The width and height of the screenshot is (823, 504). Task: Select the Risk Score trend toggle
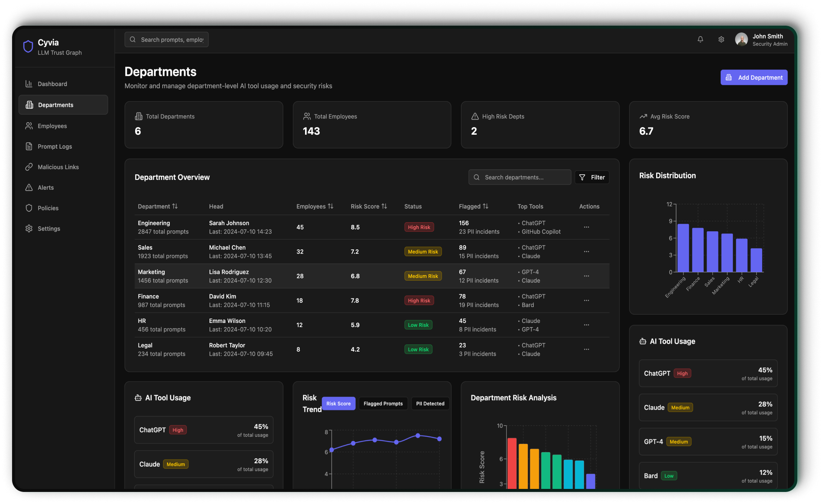(338, 404)
